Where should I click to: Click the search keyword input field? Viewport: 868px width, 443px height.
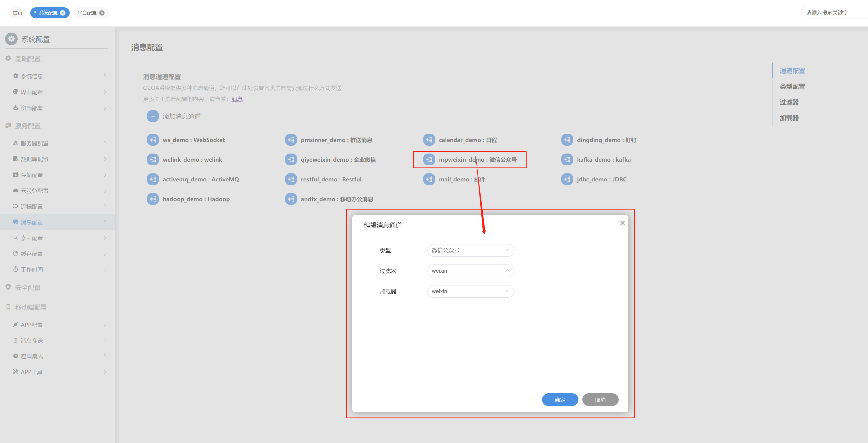[x=832, y=13]
